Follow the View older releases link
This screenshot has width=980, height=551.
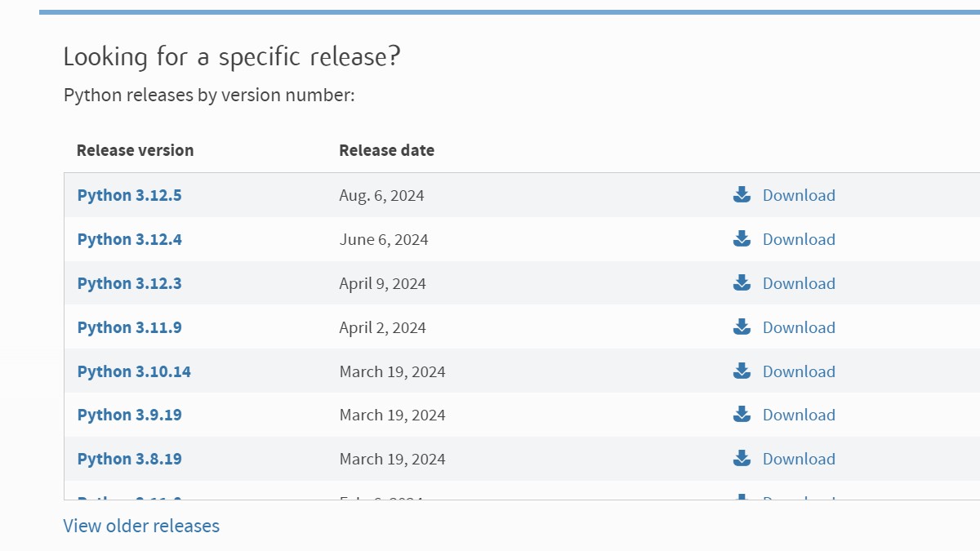(141, 526)
